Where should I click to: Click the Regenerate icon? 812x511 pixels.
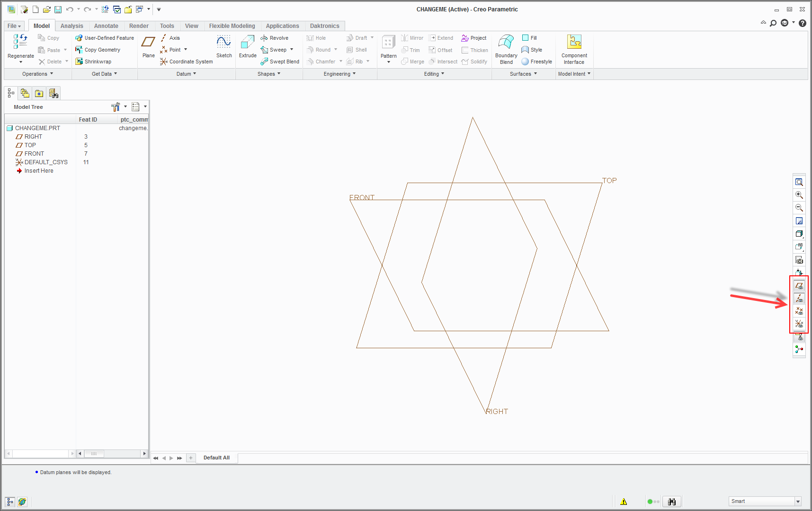click(x=20, y=43)
